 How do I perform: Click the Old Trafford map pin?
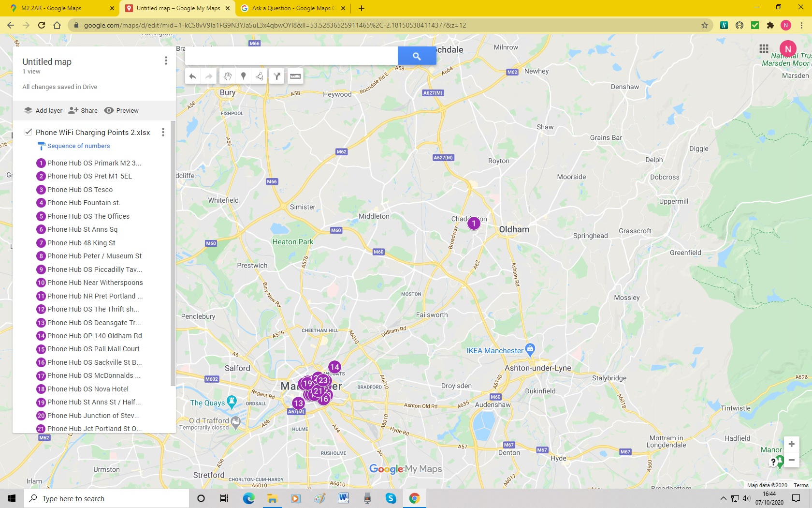tap(235, 422)
